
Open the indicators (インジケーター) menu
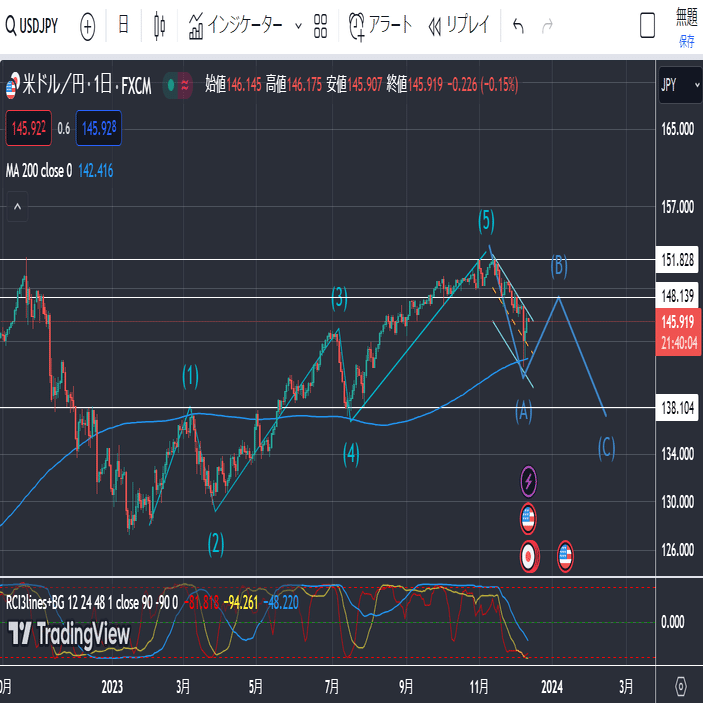[x=236, y=26]
